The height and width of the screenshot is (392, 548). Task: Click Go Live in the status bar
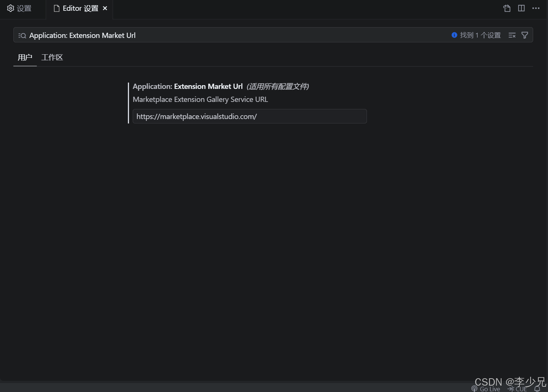tap(486, 389)
